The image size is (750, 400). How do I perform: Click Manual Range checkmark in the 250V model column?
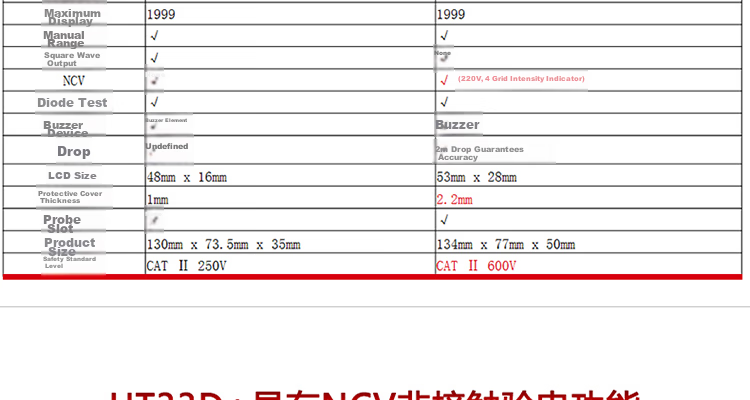[154, 35]
